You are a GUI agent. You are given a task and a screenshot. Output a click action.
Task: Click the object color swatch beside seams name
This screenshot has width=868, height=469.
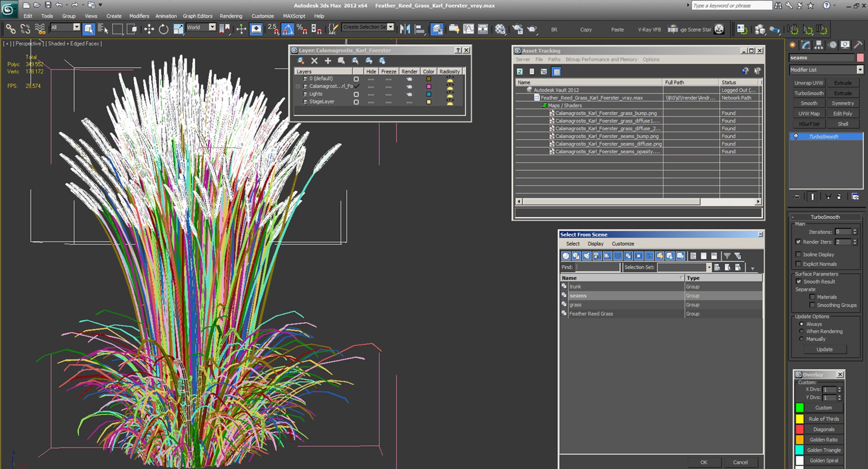coord(860,58)
